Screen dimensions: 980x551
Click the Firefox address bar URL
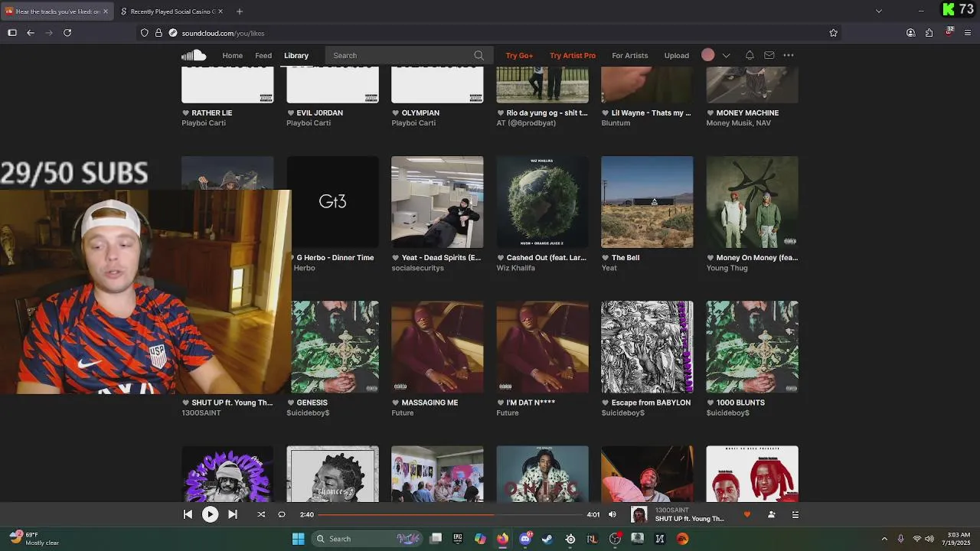(x=223, y=33)
